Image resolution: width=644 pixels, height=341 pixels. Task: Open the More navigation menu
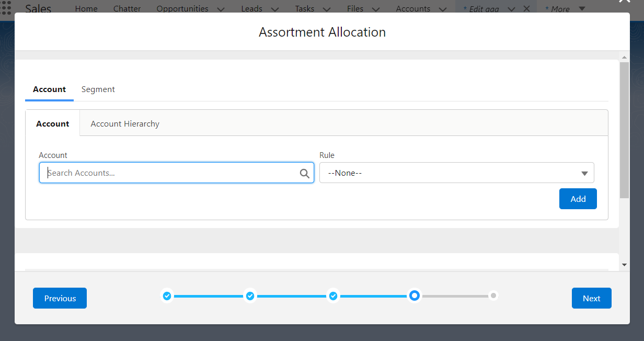point(565,9)
